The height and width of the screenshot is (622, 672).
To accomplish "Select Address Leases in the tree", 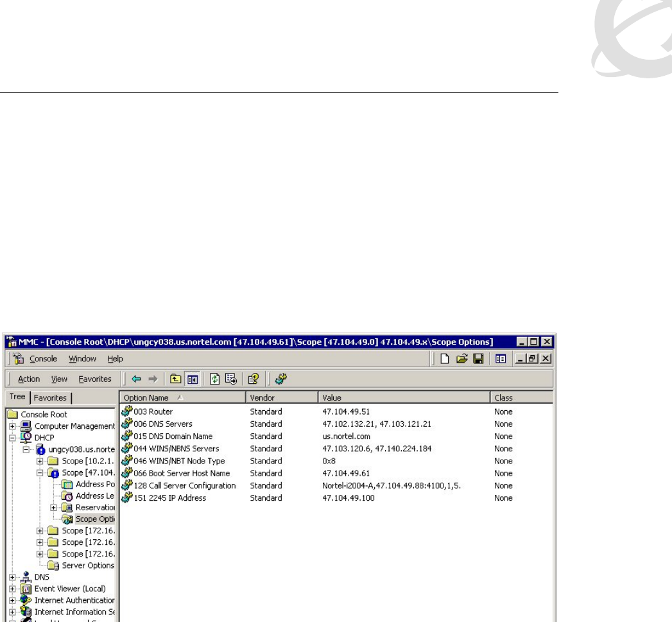I will pos(95,496).
